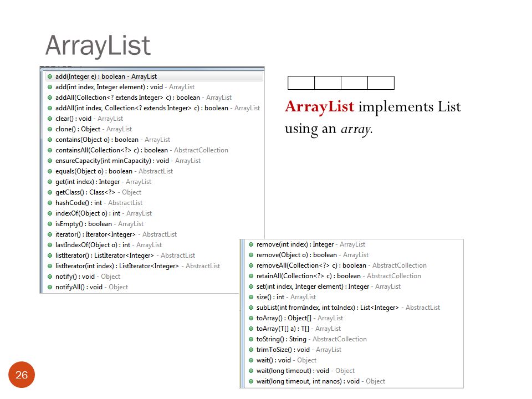Click icon beside trimToSize() : void
The height and width of the screenshot is (399, 532).
(251, 350)
